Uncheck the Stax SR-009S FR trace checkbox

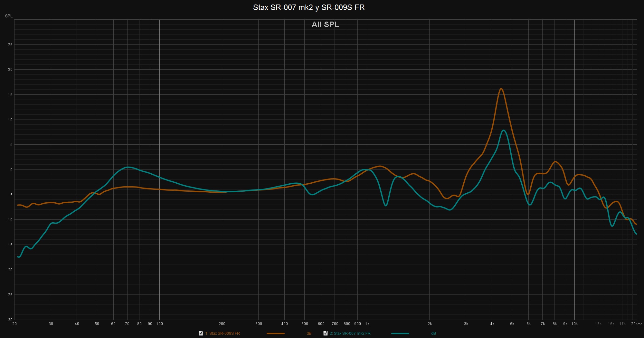201,333
